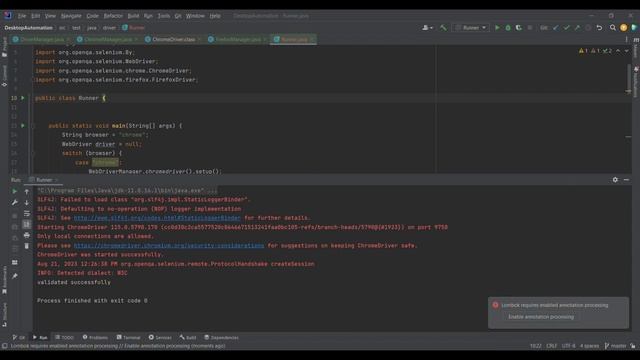Update the project with the blue Git arrow
The width and height of the screenshot is (640, 360).
click(556, 28)
